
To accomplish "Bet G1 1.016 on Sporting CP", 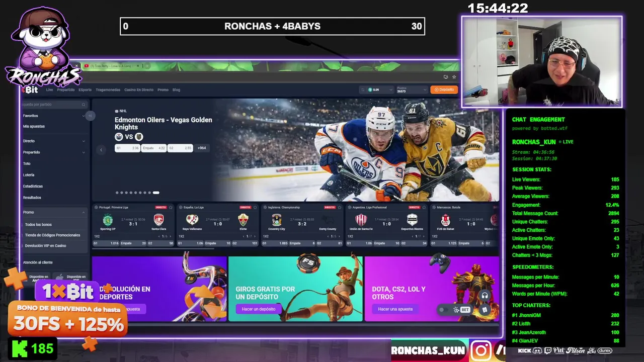I will 106,243.
